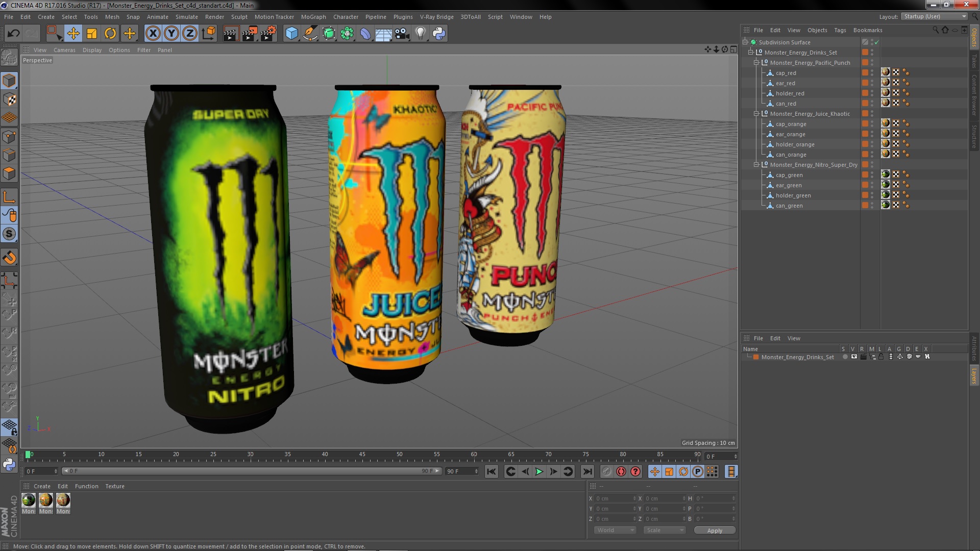Image resolution: width=980 pixels, height=551 pixels.
Task: Select the holder_orange object
Action: (x=795, y=144)
